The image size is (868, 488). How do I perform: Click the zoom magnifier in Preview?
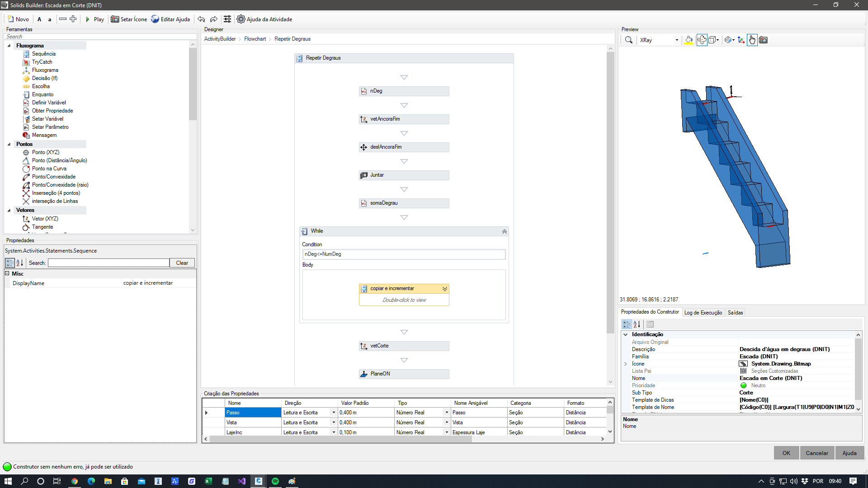click(628, 40)
